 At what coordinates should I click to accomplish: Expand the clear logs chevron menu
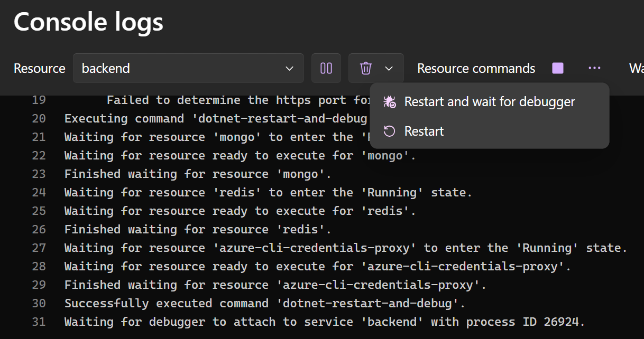coord(389,68)
